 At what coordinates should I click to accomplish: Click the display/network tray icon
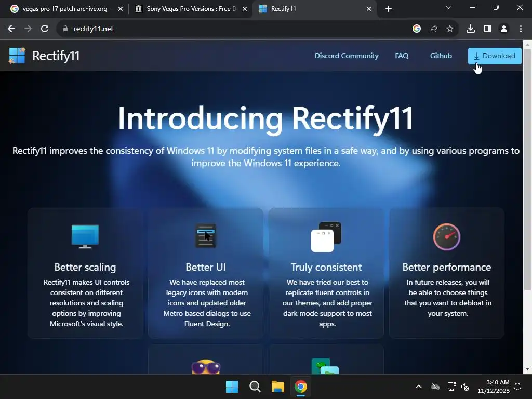click(x=451, y=387)
